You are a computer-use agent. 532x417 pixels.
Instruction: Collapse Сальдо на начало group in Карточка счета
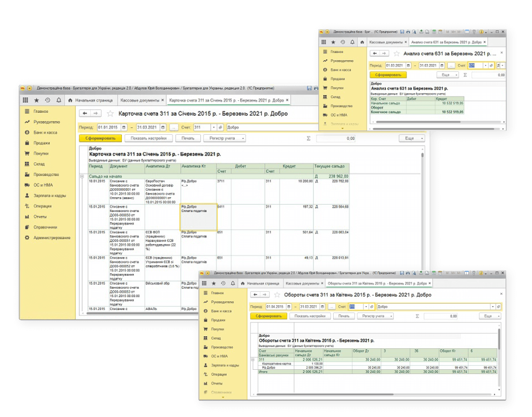pos(82,176)
